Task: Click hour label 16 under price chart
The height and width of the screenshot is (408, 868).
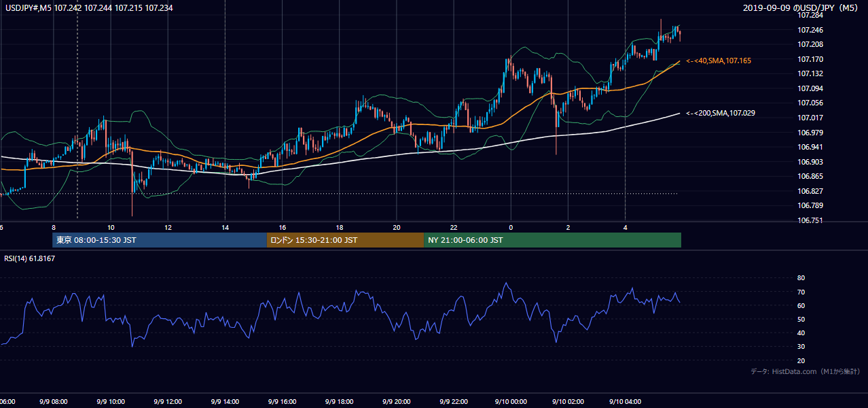Action: click(x=283, y=227)
